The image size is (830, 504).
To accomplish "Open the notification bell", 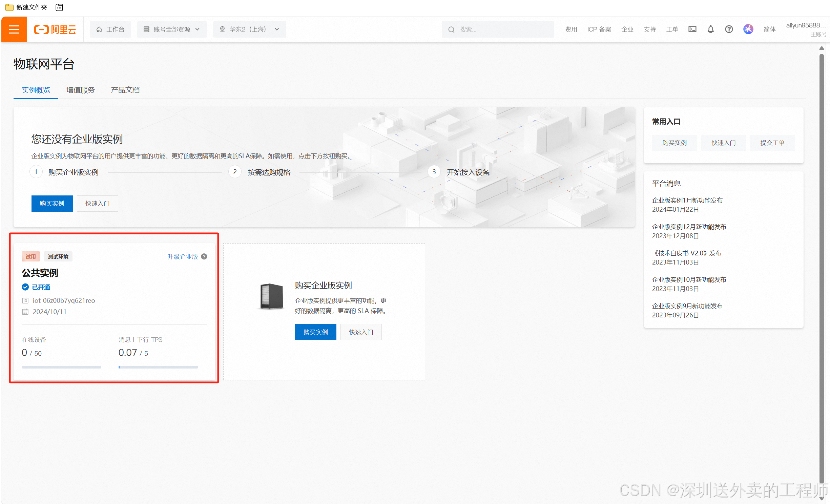I will pyautogui.click(x=710, y=29).
